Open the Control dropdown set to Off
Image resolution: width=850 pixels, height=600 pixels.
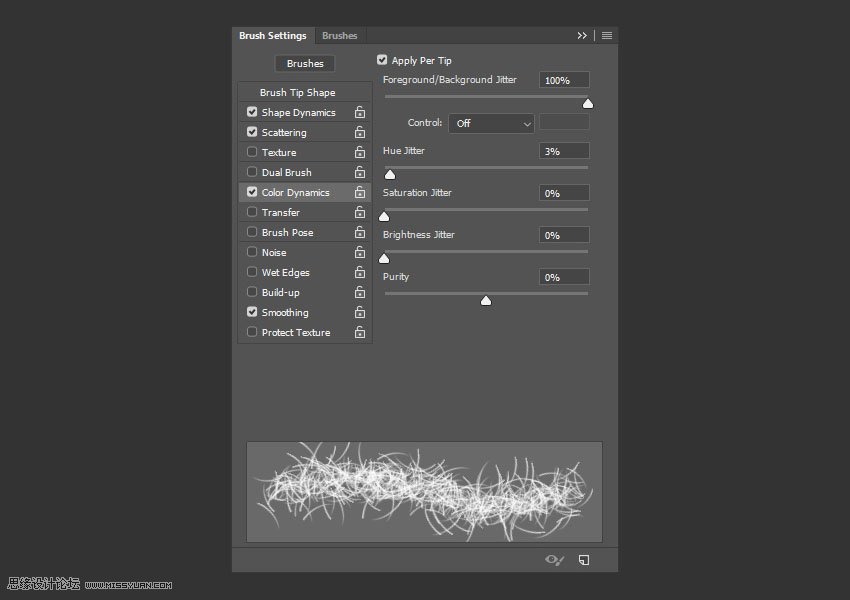point(491,123)
